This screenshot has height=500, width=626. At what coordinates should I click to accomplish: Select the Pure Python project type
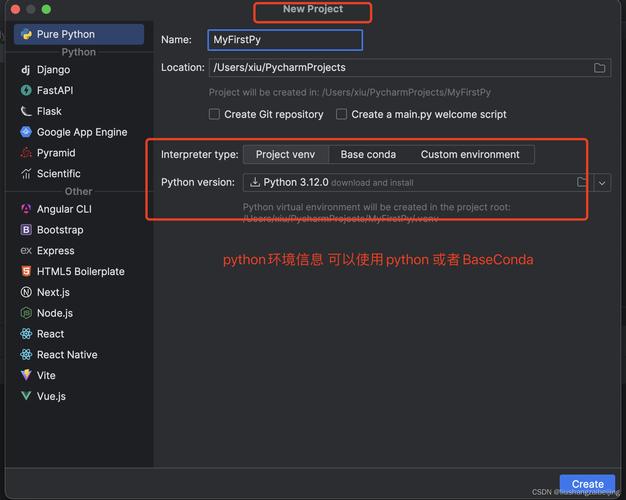coord(79,34)
